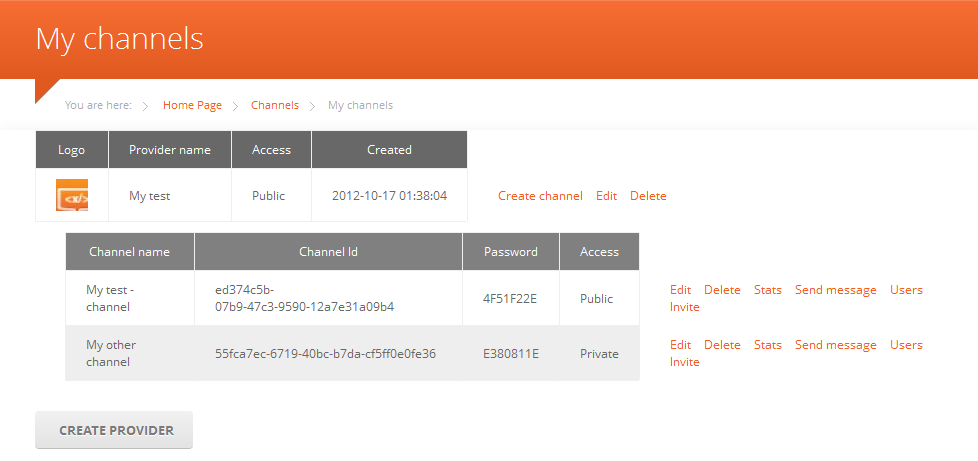
Task: Open Users for My other channel
Action: [x=906, y=345]
